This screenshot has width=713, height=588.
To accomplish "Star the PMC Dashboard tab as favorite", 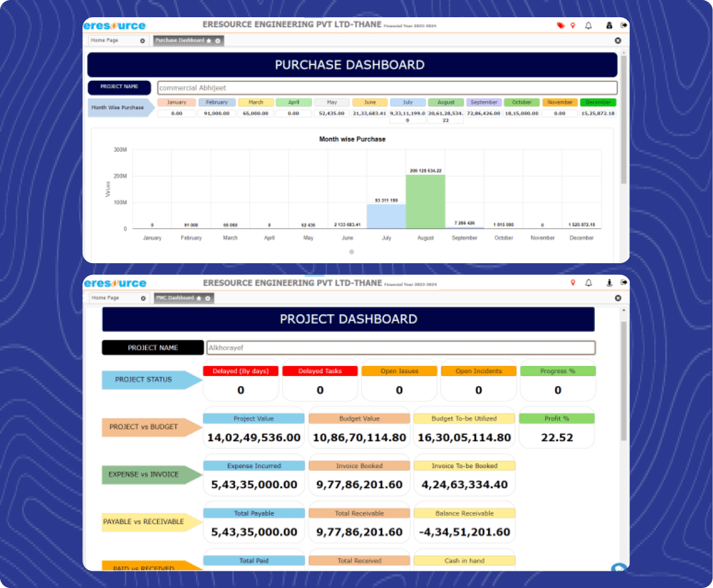I will point(199,298).
